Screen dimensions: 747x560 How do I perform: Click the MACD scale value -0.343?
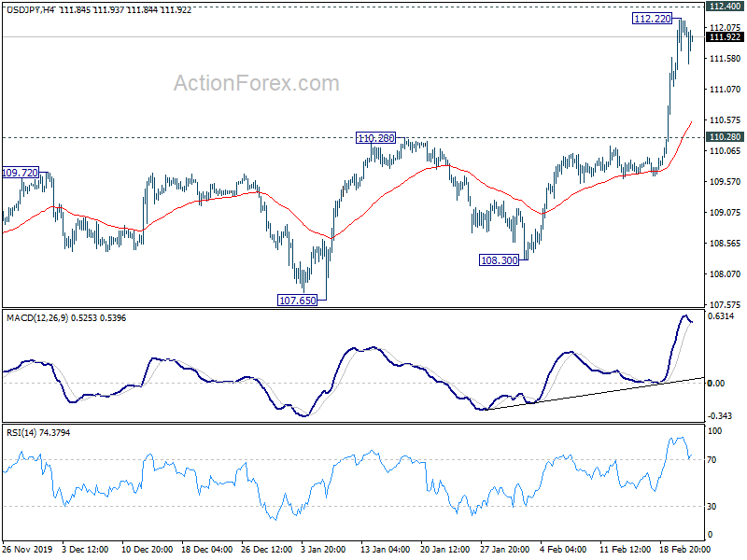pyautogui.click(x=720, y=416)
